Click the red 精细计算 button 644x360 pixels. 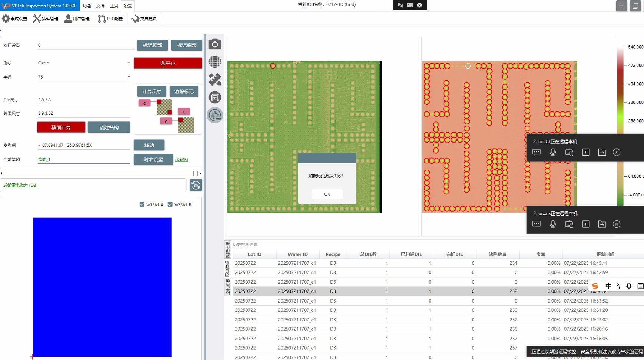[61, 127]
